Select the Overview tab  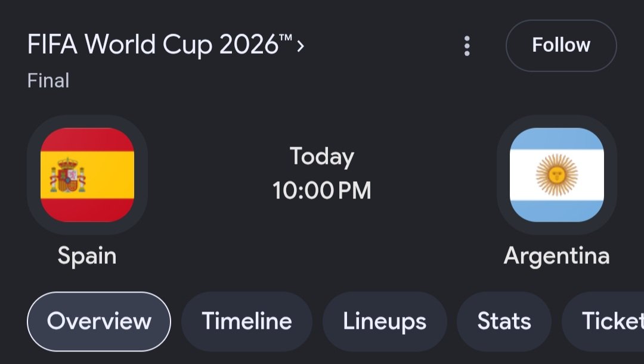[99, 321]
